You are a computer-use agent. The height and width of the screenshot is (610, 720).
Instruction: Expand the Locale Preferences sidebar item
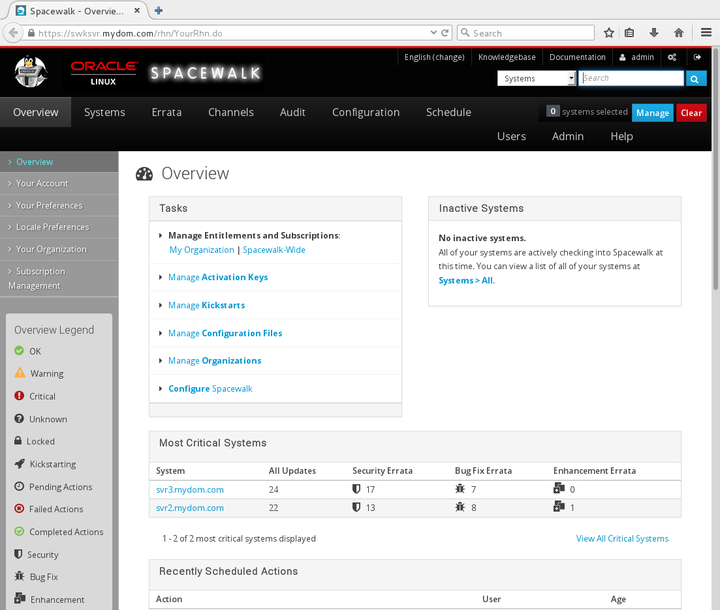59,227
